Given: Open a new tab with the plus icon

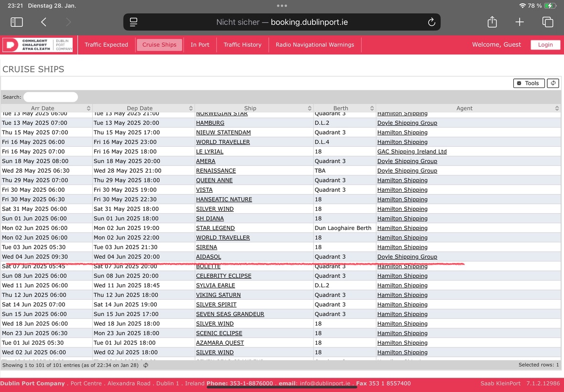Looking at the screenshot, I should [520, 22].
